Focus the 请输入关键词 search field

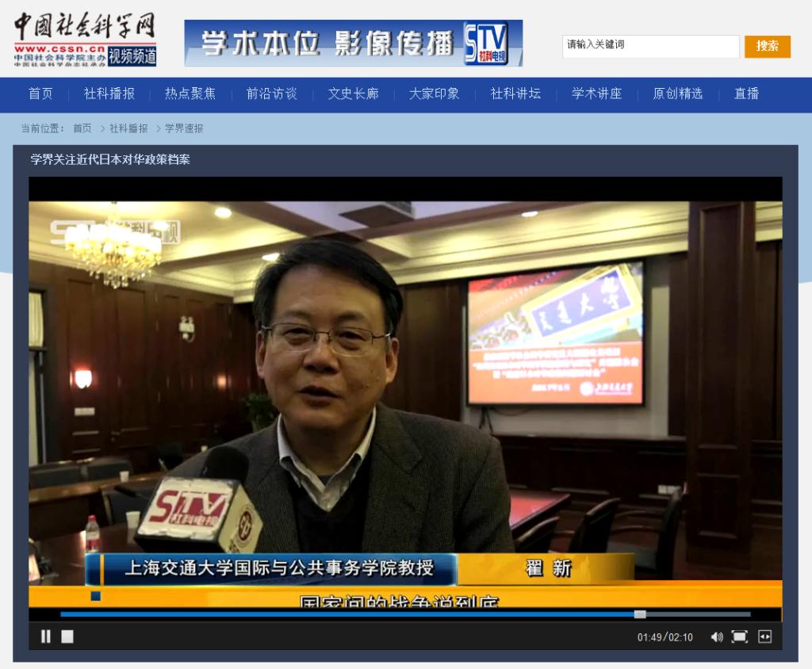point(650,46)
